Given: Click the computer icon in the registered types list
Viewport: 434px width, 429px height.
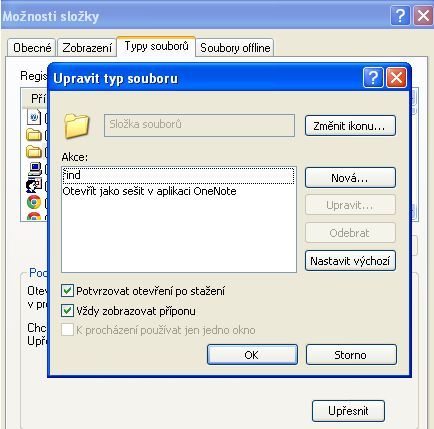Looking at the screenshot, I should tap(34, 169).
